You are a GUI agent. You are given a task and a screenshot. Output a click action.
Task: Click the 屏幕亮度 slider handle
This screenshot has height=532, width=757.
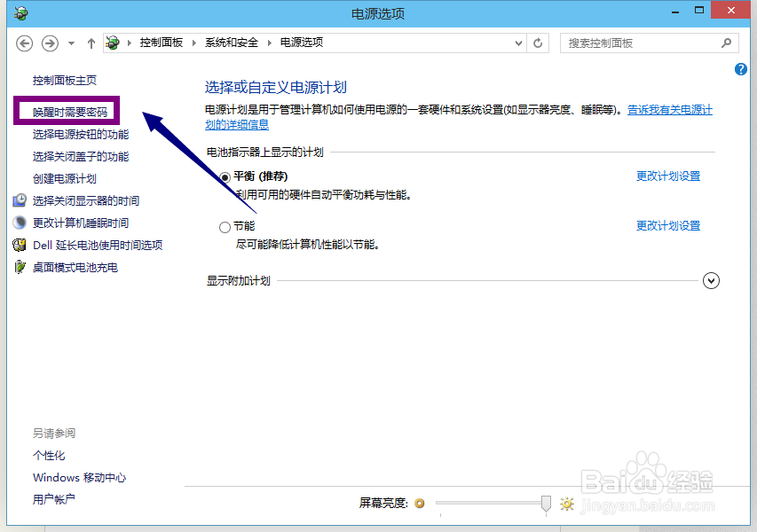click(546, 503)
